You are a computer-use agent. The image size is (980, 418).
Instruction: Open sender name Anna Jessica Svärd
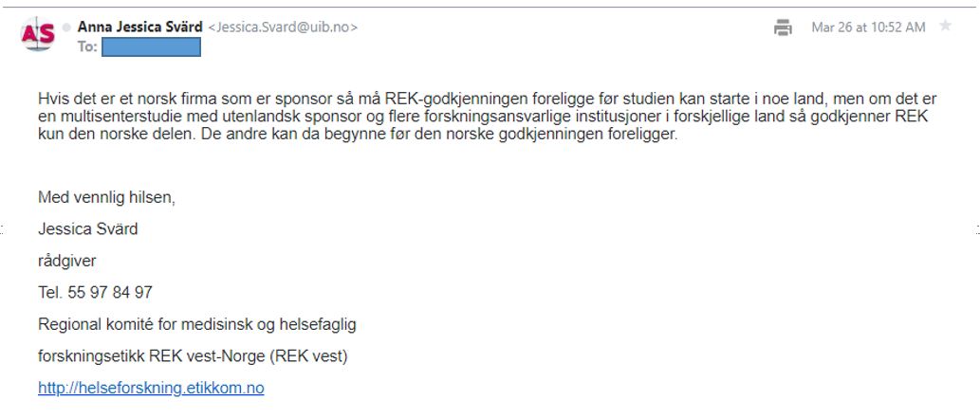(140, 27)
